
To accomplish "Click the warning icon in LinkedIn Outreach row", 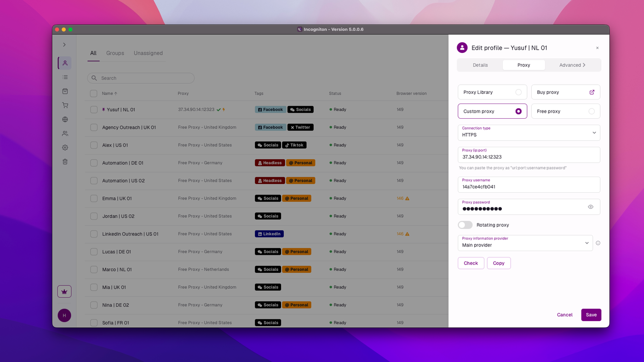I will (407, 234).
